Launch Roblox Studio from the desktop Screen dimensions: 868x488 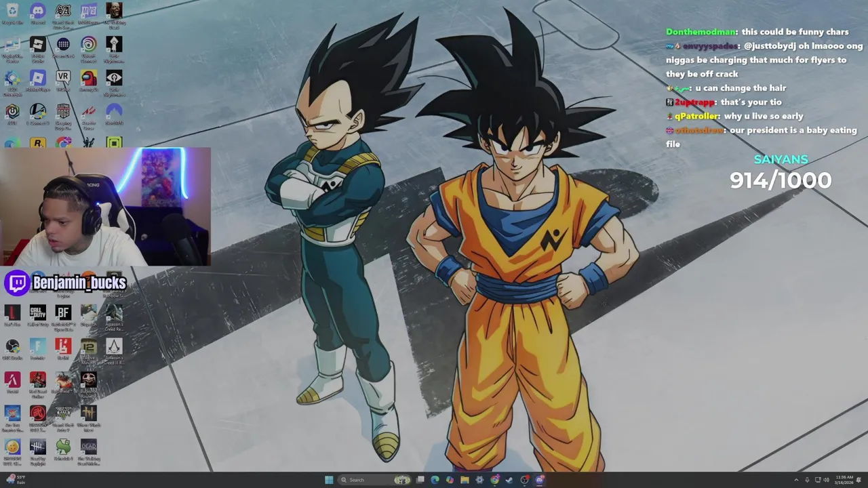coord(37,49)
